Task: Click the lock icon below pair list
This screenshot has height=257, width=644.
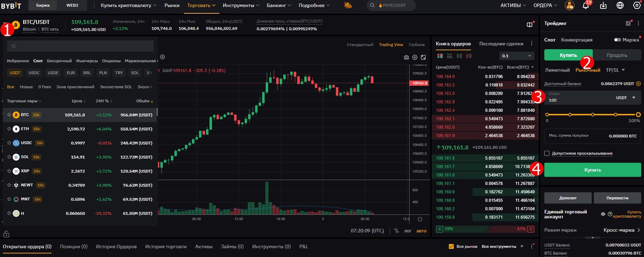Action: click(6, 234)
